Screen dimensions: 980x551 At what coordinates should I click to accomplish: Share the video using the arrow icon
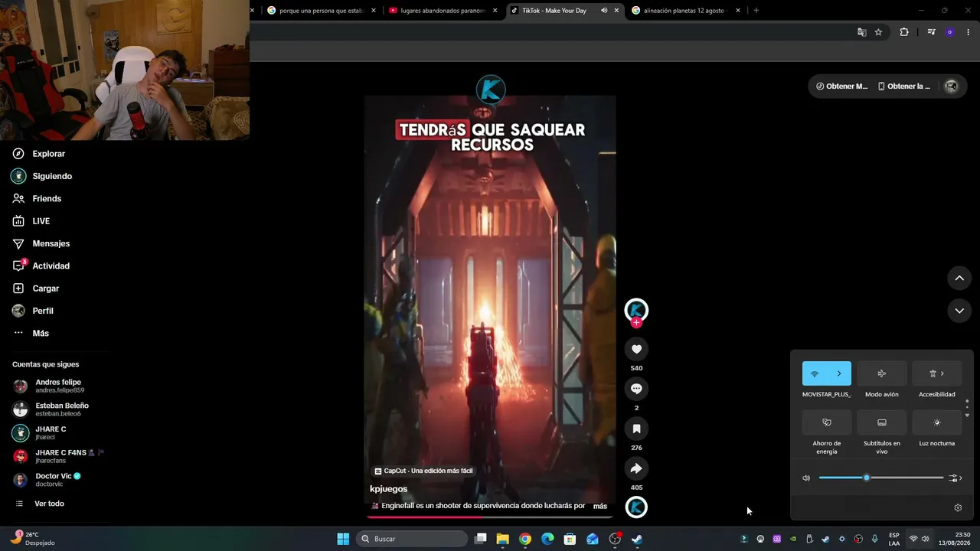click(x=636, y=468)
